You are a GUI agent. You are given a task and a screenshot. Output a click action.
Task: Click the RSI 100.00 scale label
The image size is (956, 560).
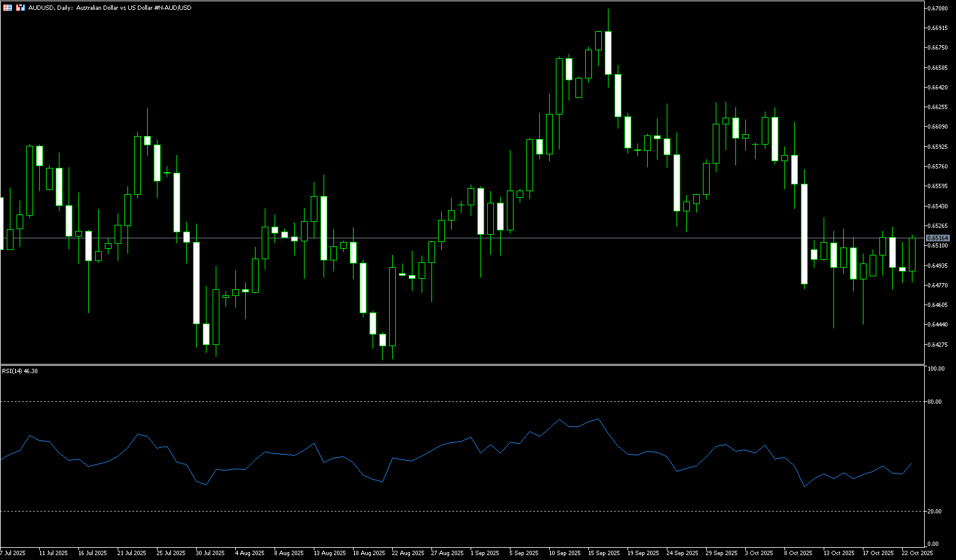pyautogui.click(x=936, y=369)
